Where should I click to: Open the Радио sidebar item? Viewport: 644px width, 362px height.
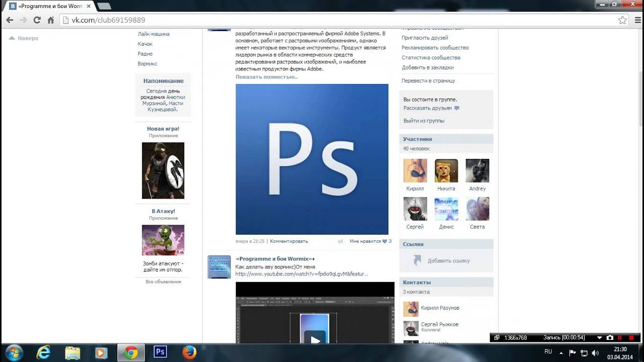(145, 54)
